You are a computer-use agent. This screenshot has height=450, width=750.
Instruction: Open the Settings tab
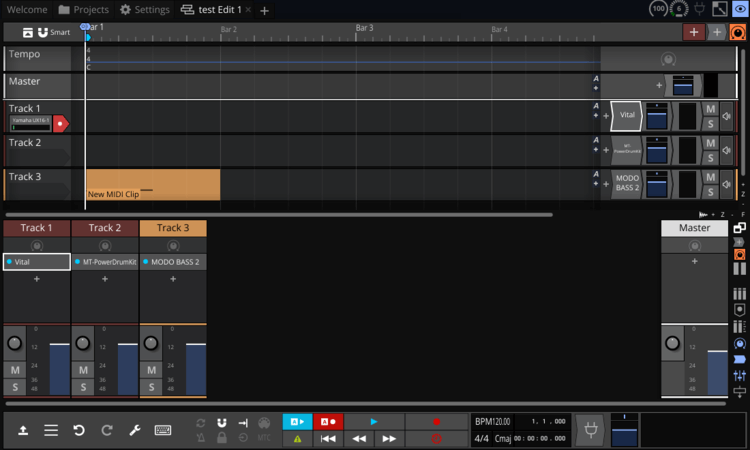pyautogui.click(x=145, y=10)
